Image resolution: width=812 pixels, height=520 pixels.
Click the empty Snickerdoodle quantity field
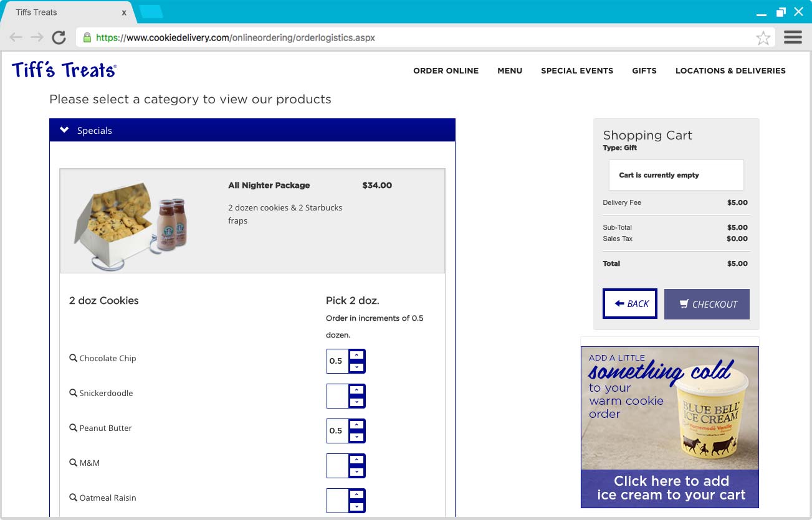click(x=338, y=396)
